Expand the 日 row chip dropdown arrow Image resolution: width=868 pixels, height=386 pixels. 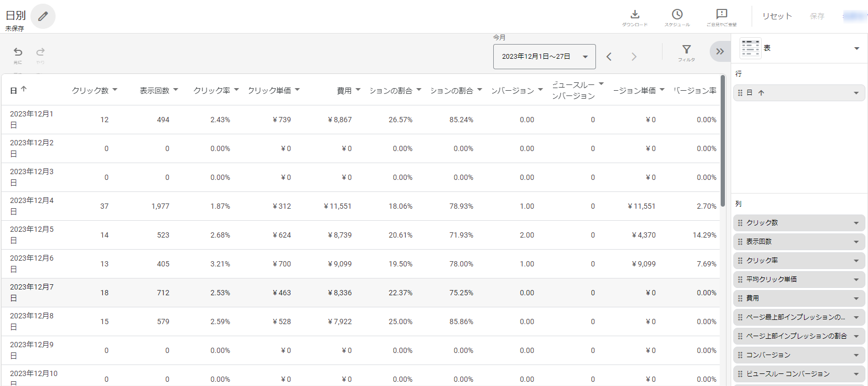(x=856, y=93)
